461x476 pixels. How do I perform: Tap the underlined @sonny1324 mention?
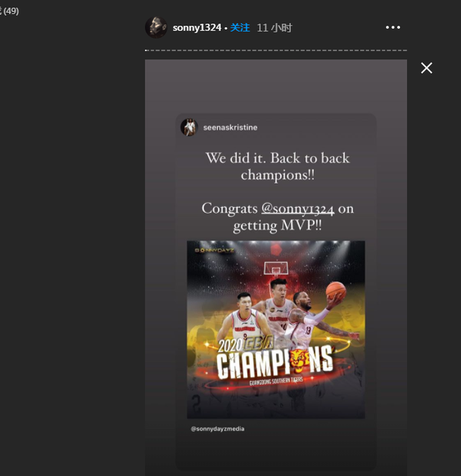[x=298, y=209]
